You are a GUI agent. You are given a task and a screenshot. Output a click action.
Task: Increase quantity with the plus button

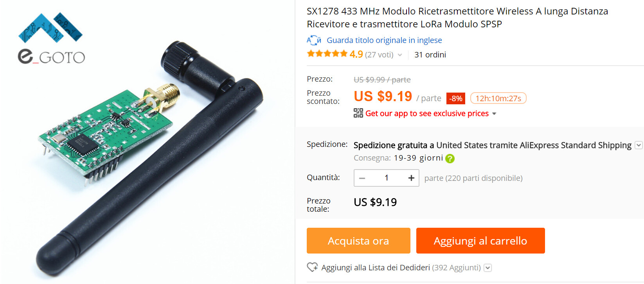(x=411, y=178)
